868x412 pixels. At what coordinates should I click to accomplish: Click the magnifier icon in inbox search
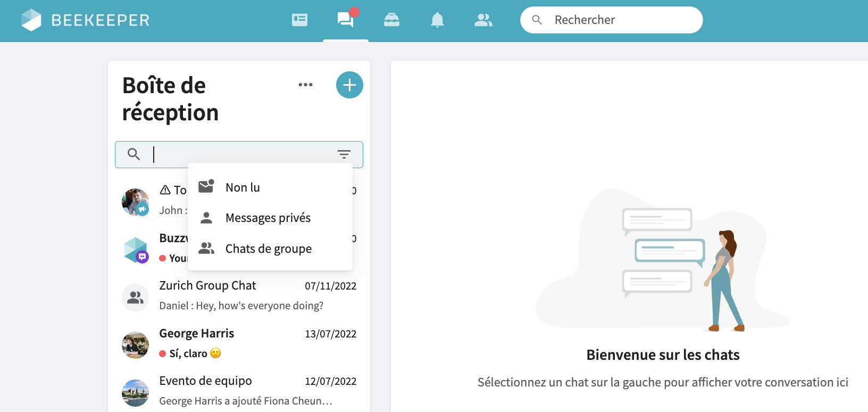[134, 154]
